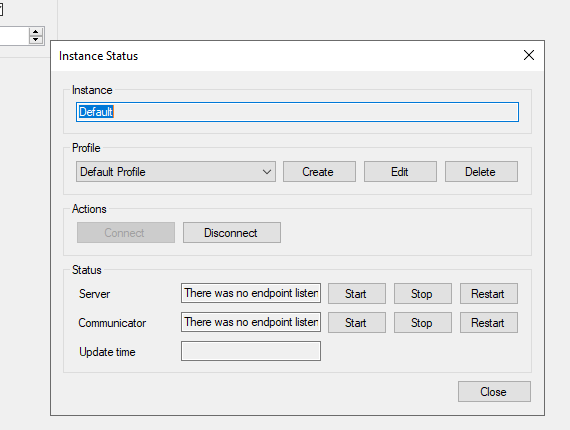Click the Create profile button
The image size is (570, 430).
(x=319, y=172)
